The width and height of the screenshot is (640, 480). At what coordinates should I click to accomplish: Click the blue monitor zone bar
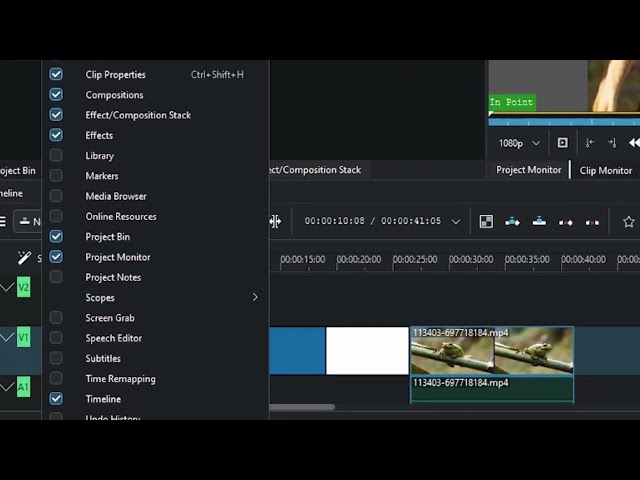pos(564,122)
